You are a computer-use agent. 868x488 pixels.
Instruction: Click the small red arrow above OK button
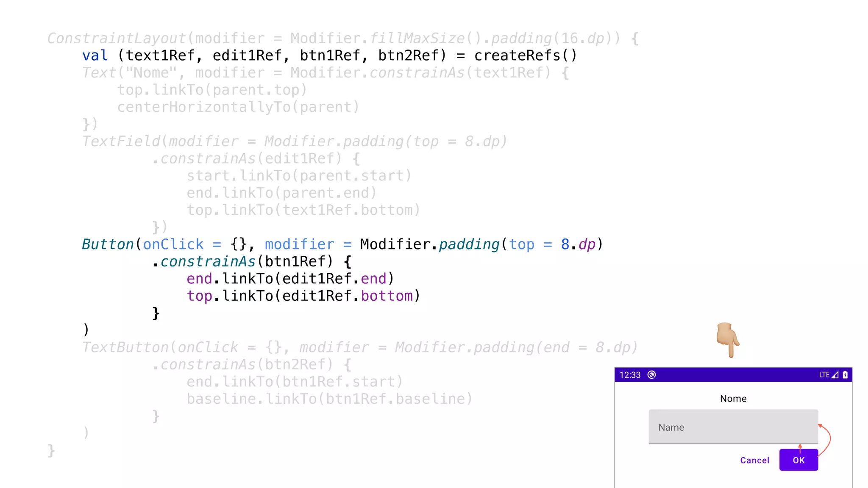800,448
